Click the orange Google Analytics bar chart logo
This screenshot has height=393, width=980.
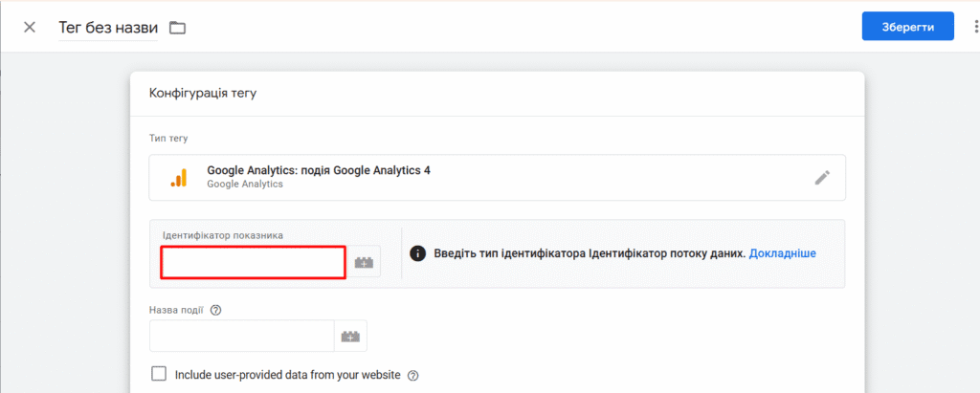coord(179,178)
